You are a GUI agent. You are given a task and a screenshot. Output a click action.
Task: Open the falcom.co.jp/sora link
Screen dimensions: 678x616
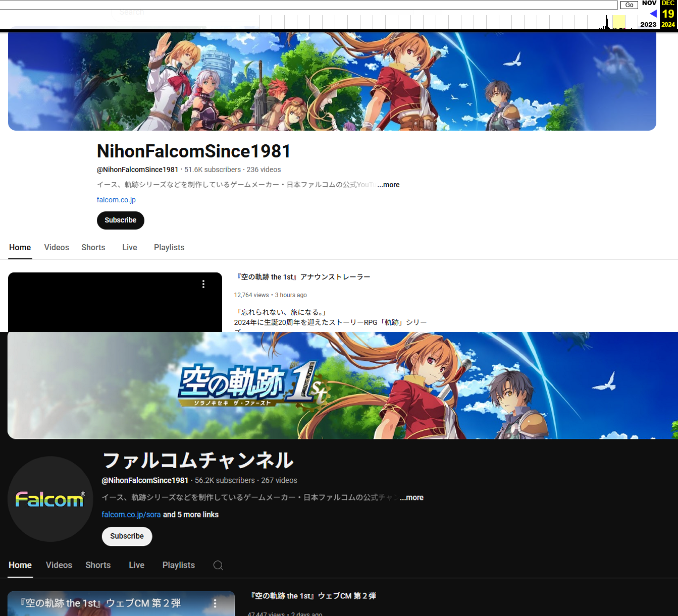131,515
